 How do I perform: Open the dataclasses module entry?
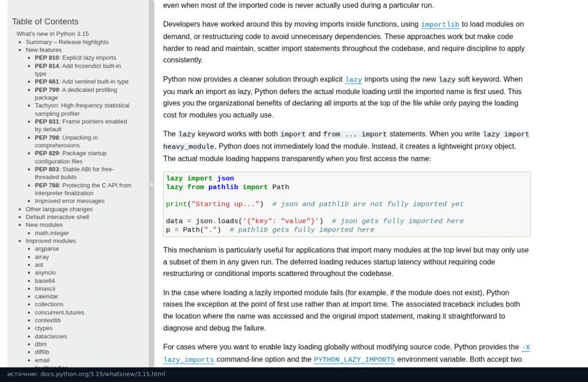tap(51, 336)
